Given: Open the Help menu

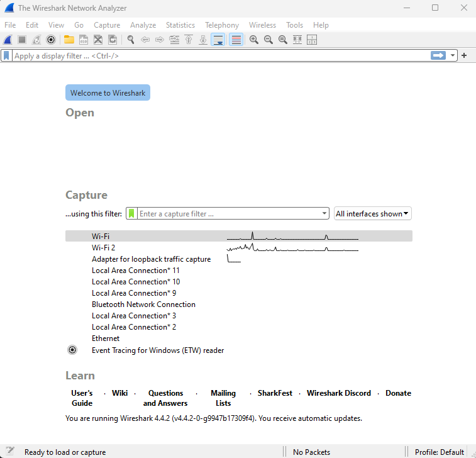Looking at the screenshot, I should click(x=321, y=25).
